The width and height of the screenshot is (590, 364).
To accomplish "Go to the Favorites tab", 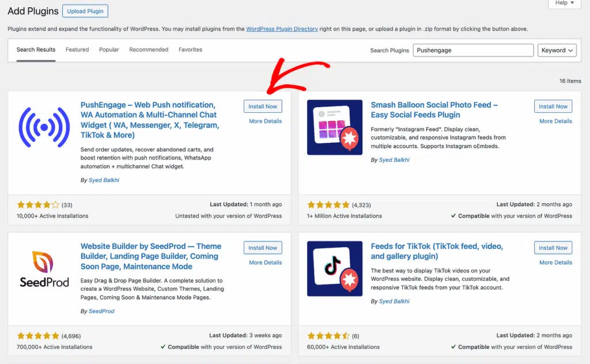I will coord(190,50).
